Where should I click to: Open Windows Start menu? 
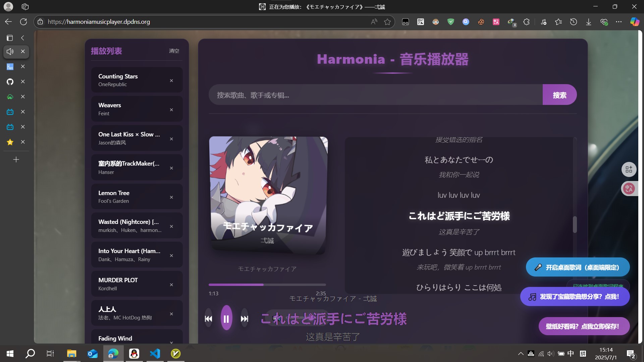point(10,353)
